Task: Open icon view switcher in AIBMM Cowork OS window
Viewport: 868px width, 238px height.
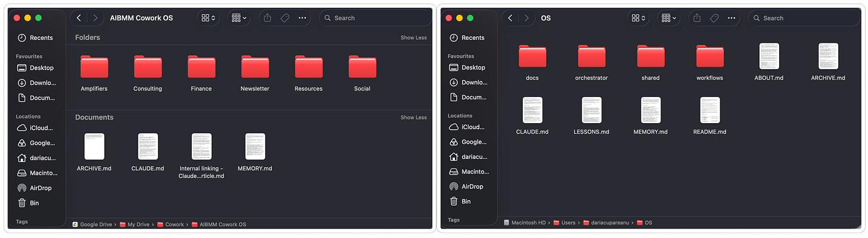Action: point(209,18)
